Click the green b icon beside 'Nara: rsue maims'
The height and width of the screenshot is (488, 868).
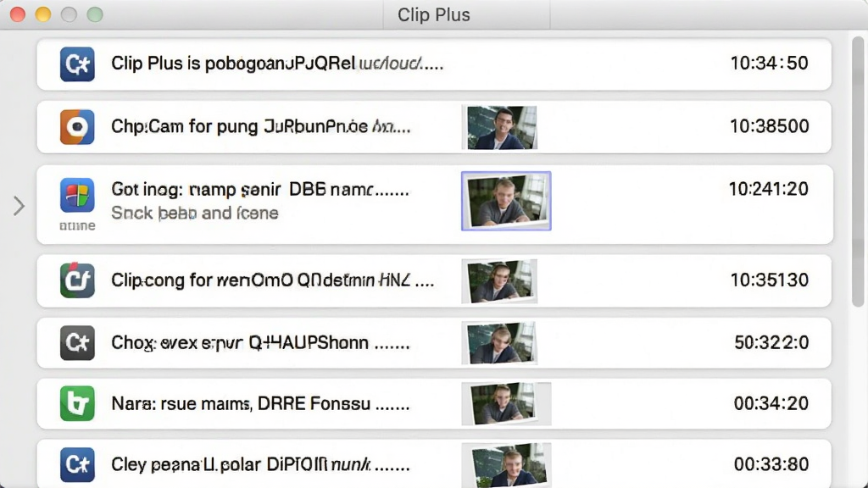pyautogui.click(x=77, y=403)
